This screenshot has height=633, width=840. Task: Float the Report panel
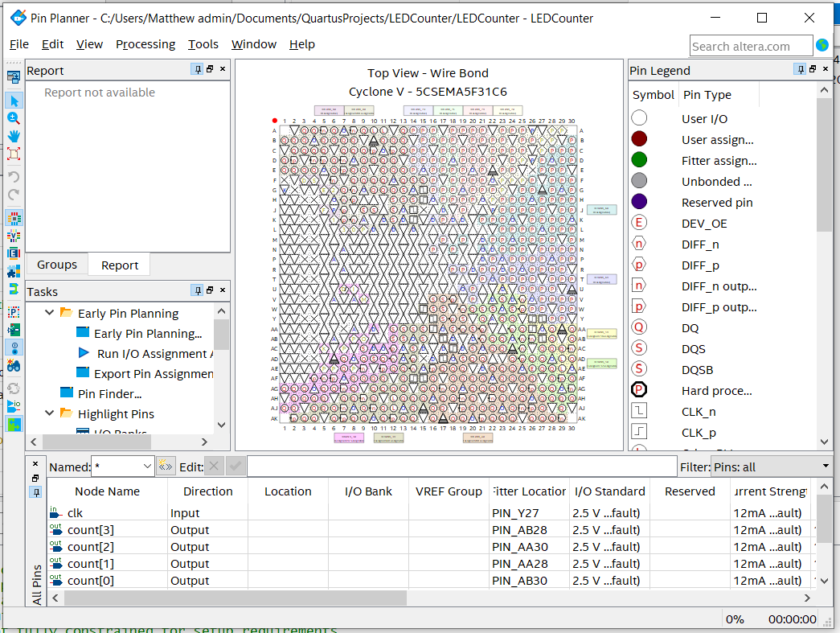tap(210, 69)
